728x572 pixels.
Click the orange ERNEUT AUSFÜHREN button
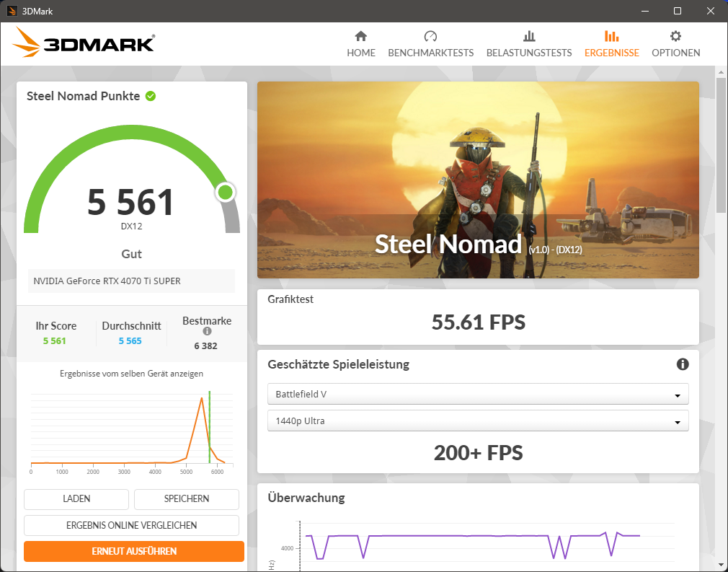point(134,551)
